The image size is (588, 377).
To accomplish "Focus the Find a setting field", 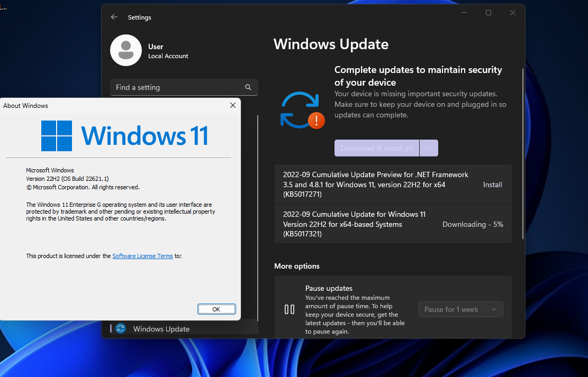I will point(184,87).
